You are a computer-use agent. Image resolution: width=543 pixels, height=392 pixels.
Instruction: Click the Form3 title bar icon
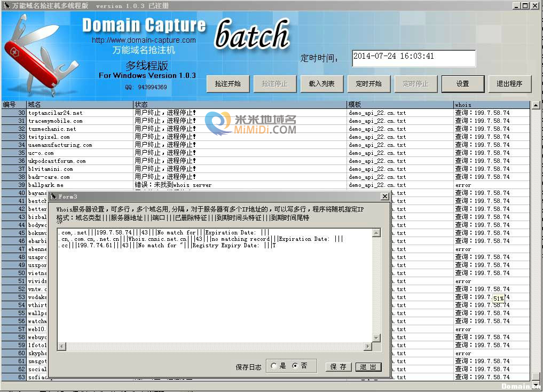53,197
